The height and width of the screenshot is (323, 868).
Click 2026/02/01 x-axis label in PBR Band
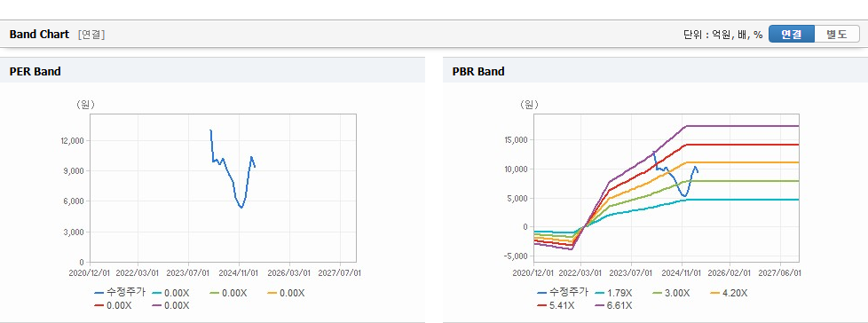pyautogui.click(x=730, y=272)
